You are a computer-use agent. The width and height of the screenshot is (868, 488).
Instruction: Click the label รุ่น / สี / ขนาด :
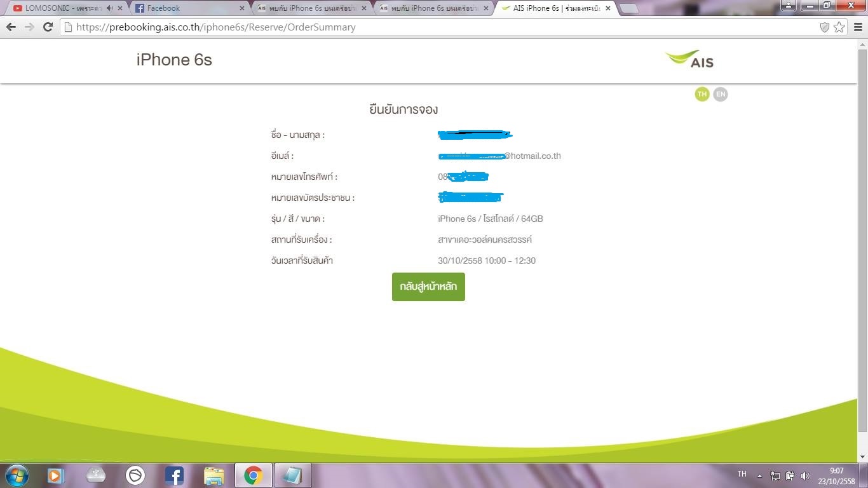point(298,219)
